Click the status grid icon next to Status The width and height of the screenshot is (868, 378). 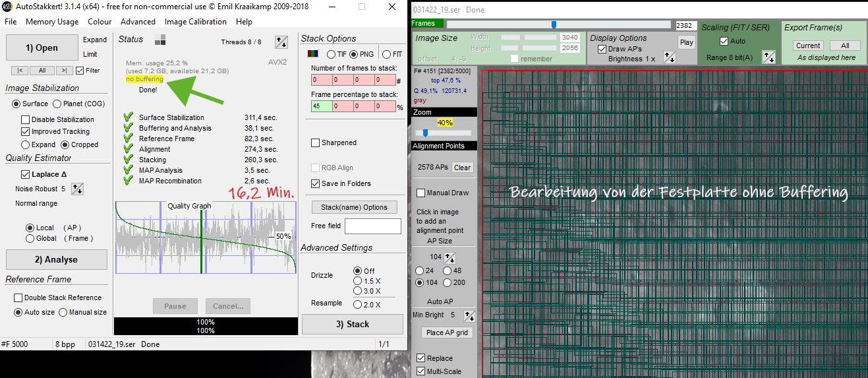pyautogui.click(x=160, y=40)
